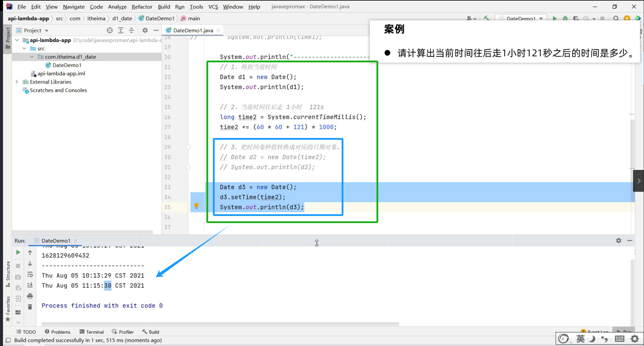644x346 pixels.
Task: Open the Project panel settings gear
Action: coord(145,30)
